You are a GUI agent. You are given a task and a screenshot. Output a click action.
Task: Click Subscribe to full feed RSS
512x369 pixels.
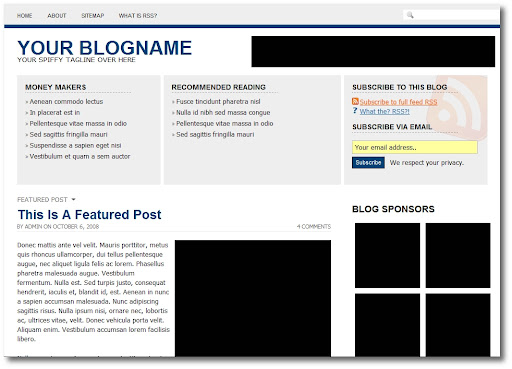[x=398, y=102]
